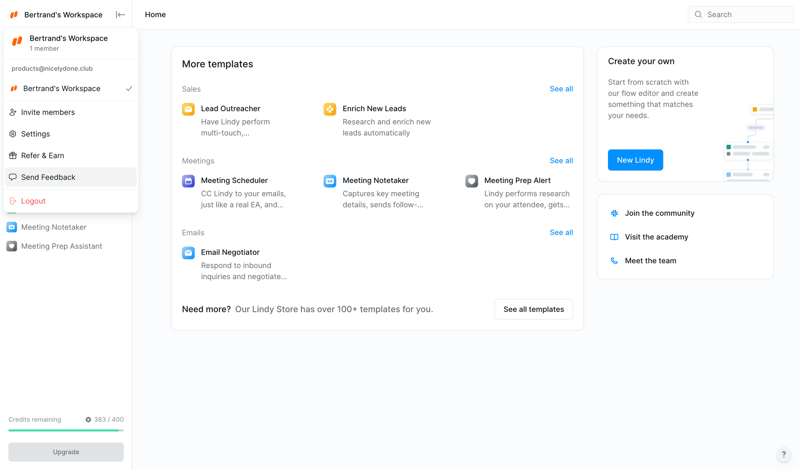Click the Lindy logo in top-left header
Image resolution: width=800 pixels, height=470 pixels.
14,15
